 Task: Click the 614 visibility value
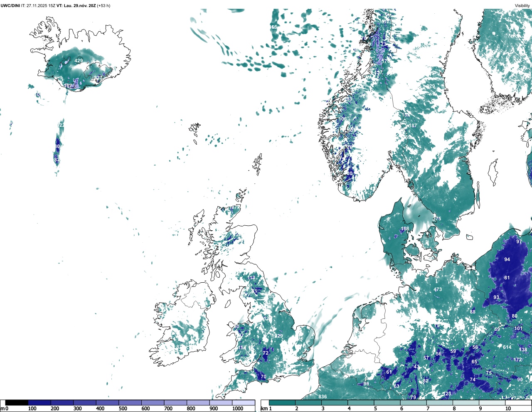point(507,347)
